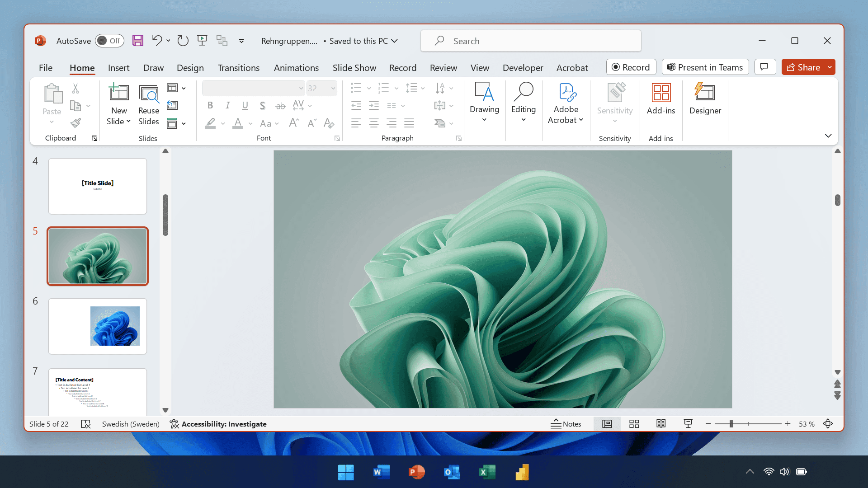This screenshot has width=868, height=488.
Task: Decrease list indent level
Action: pyautogui.click(x=356, y=106)
